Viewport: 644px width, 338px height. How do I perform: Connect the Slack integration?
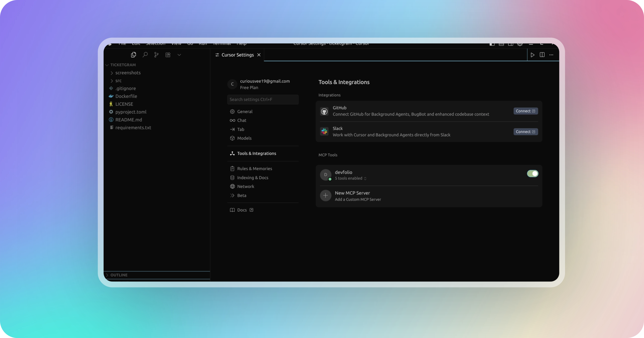tap(526, 132)
